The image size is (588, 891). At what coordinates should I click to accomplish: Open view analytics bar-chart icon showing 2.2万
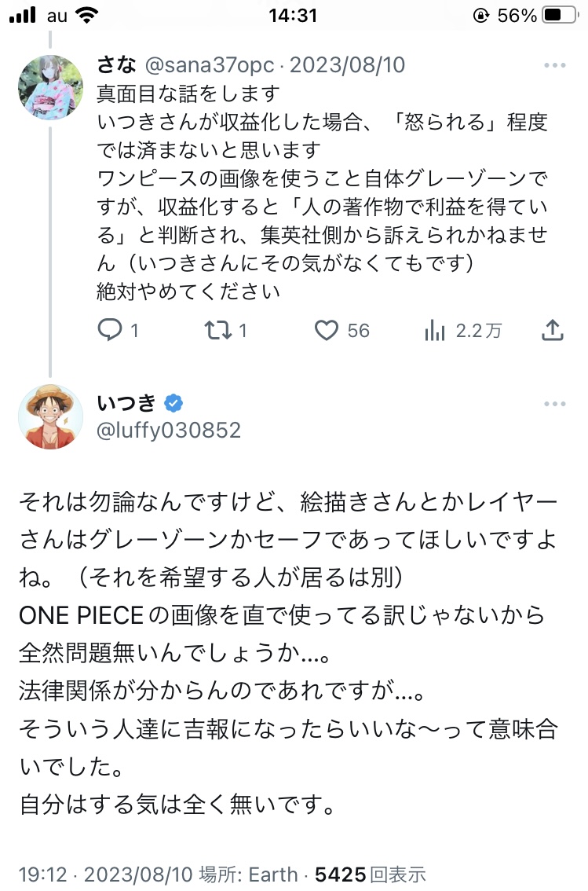[435, 331]
